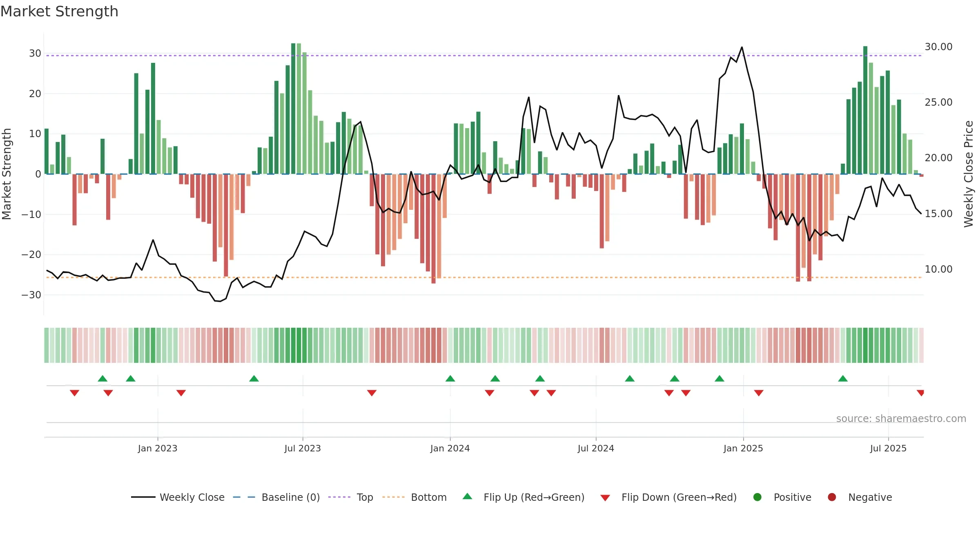Click the red Flip Down triangle in legend
Viewport: 980px width, 551px height.
coord(606,498)
